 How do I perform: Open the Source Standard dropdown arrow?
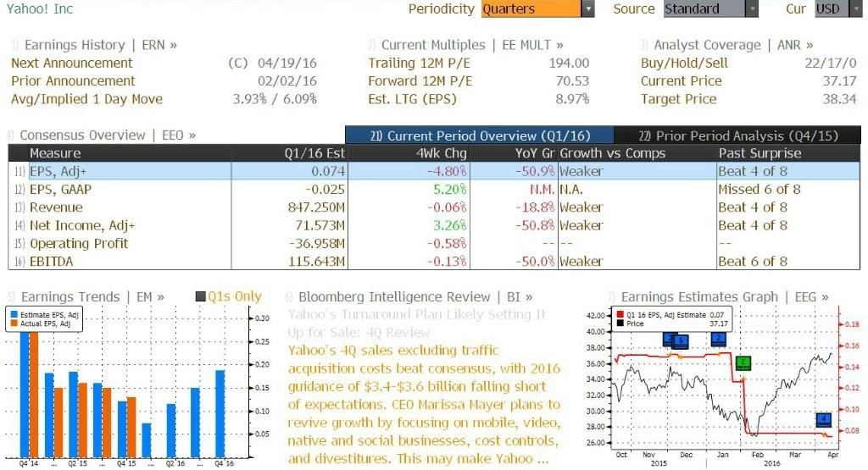click(752, 8)
